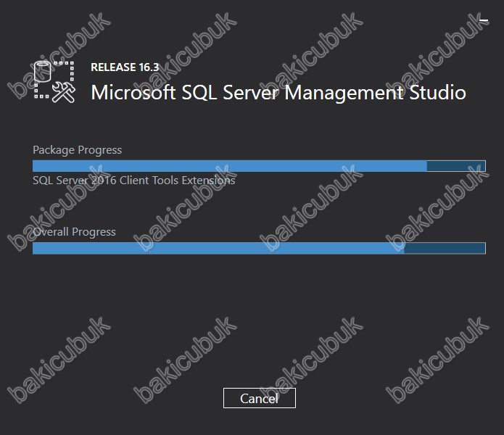The width and height of the screenshot is (504, 435).
Task: Click the Microsoft SQL Server Management Studio title
Action: coord(278,93)
